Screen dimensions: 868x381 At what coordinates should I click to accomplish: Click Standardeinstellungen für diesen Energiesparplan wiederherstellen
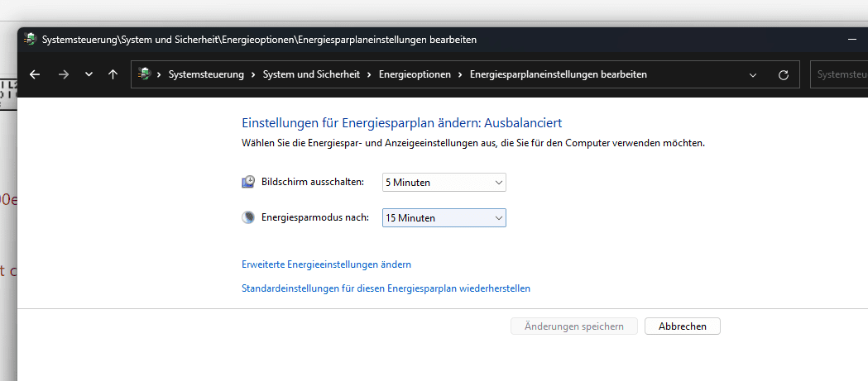pos(386,288)
